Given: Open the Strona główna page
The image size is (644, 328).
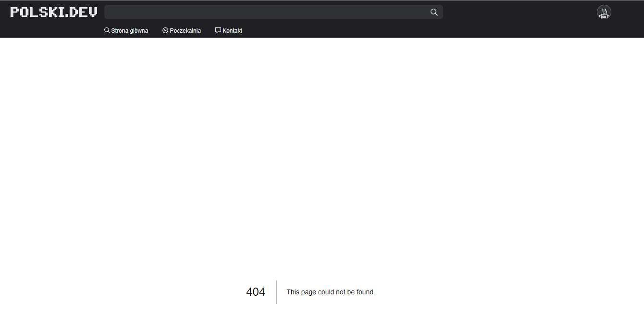Looking at the screenshot, I should (x=129, y=30).
